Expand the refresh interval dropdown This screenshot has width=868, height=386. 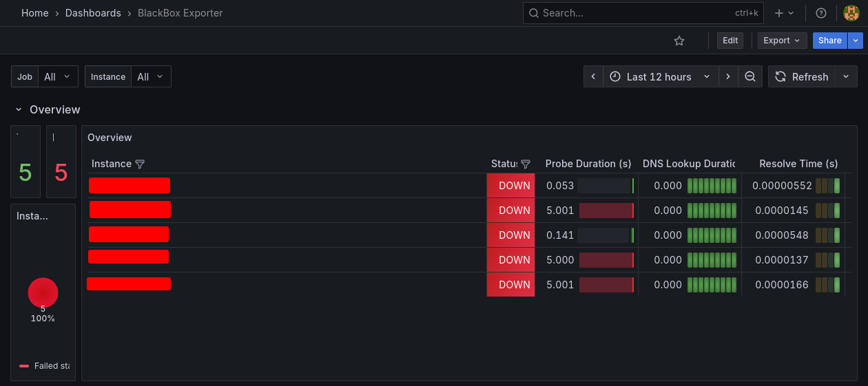coord(846,77)
